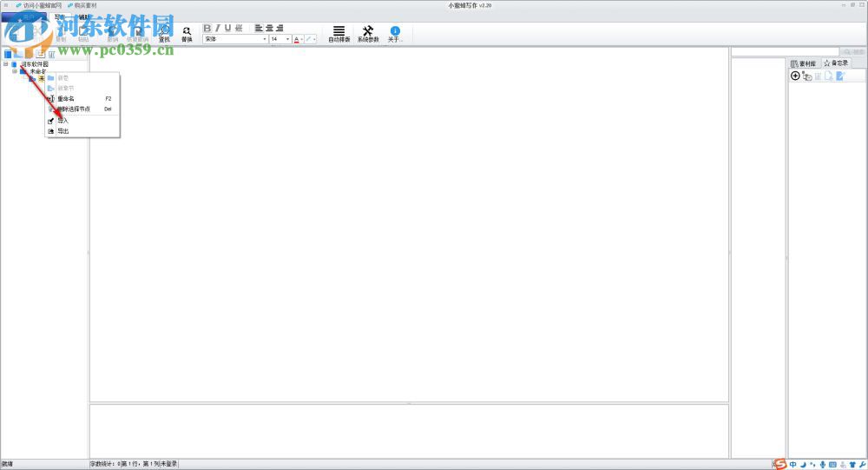Choose 重命名 from the context menu
Image resolution: width=868 pixels, height=470 pixels.
pyautogui.click(x=82, y=98)
